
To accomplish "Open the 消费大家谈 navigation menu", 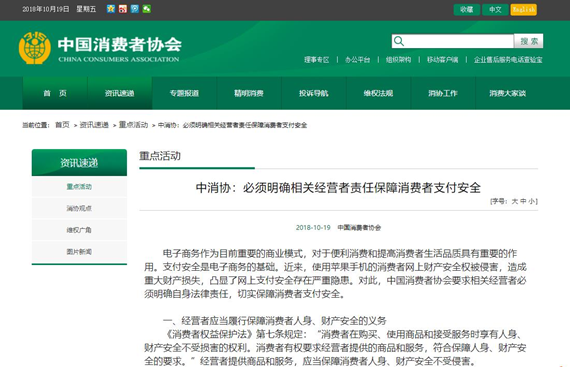I will tap(507, 93).
